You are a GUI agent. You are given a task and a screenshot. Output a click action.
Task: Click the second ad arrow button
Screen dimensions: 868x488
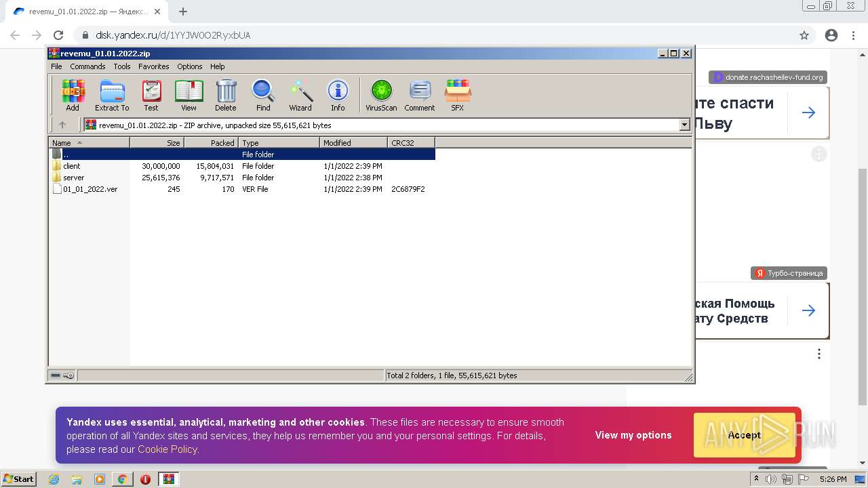[x=808, y=310]
